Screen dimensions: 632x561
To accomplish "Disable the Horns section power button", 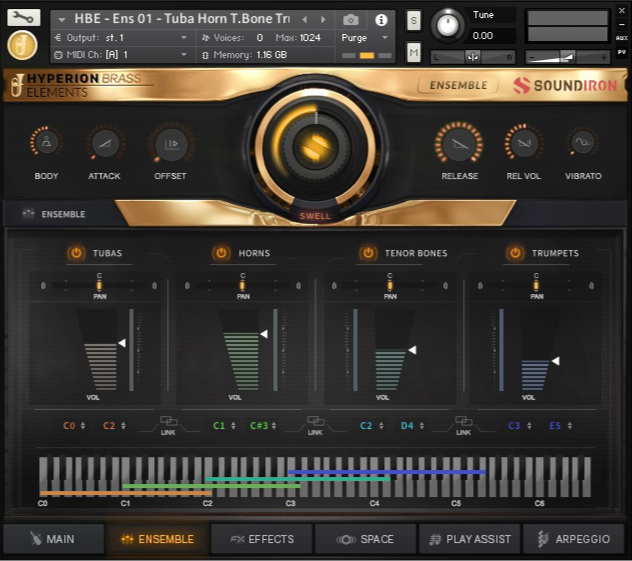I will click(222, 253).
